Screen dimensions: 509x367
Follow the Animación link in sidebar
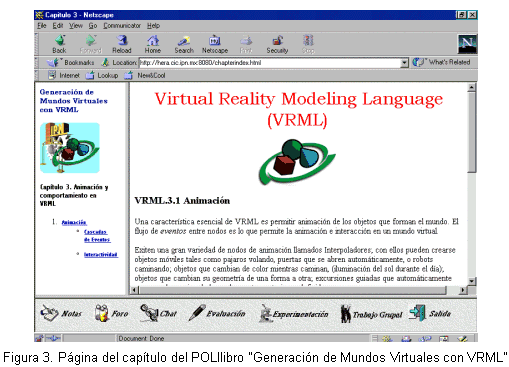(74, 222)
